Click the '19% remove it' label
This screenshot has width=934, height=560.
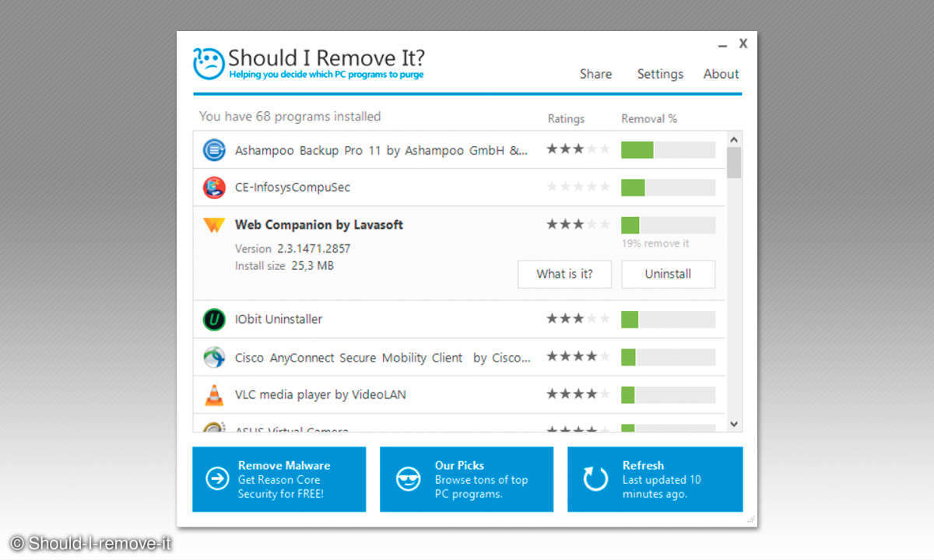[x=655, y=243]
